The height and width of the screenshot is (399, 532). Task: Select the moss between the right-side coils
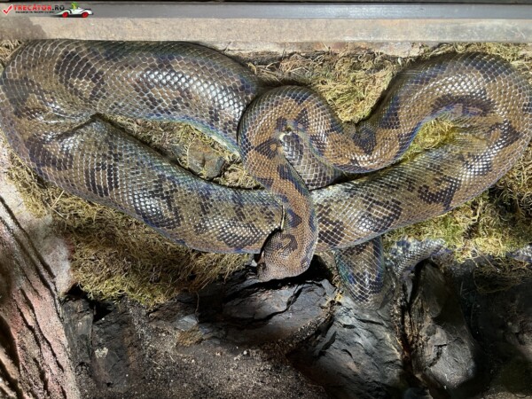click(x=434, y=137)
